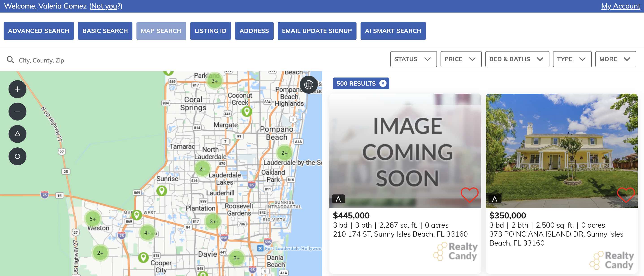Zoom in the map with plus button
The width and height of the screenshot is (644, 276).
[17, 89]
